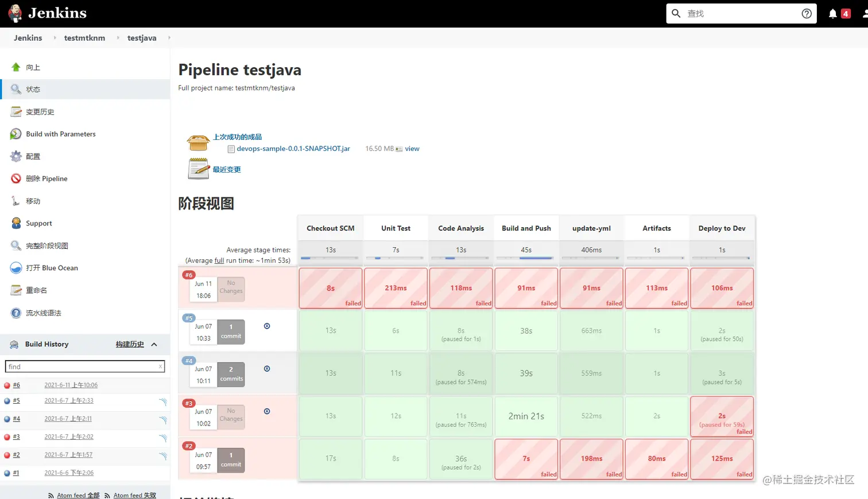The image size is (868, 499).
Task: Click the replay icon for stage-view build #4
Action: coord(267,369)
